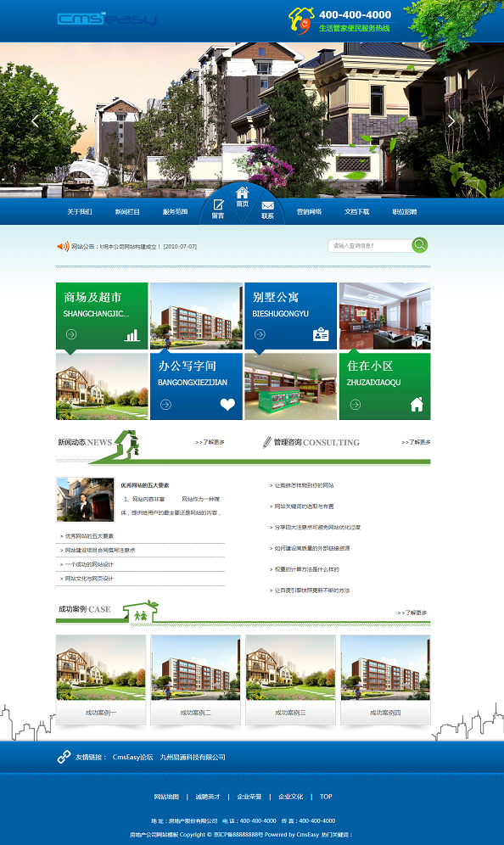Open the 文档下载 navigation item
504x845 pixels.
tap(357, 212)
